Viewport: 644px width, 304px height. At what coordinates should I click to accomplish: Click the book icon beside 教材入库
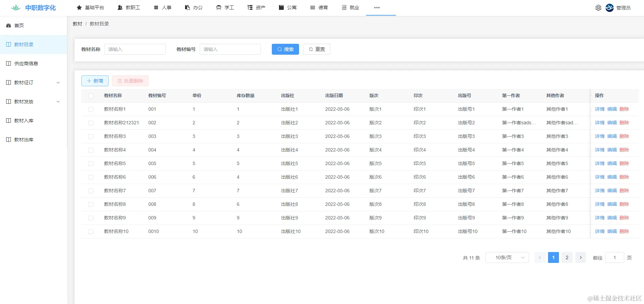click(9, 121)
